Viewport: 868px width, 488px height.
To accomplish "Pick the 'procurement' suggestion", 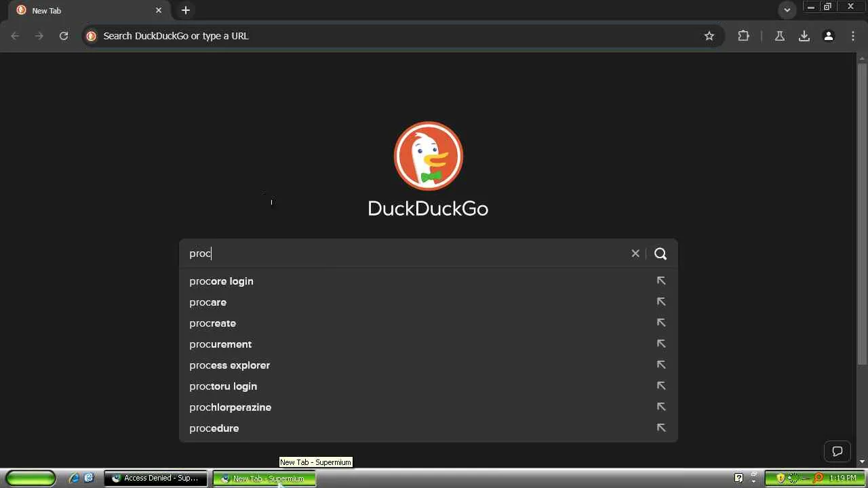I will tap(429, 344).
